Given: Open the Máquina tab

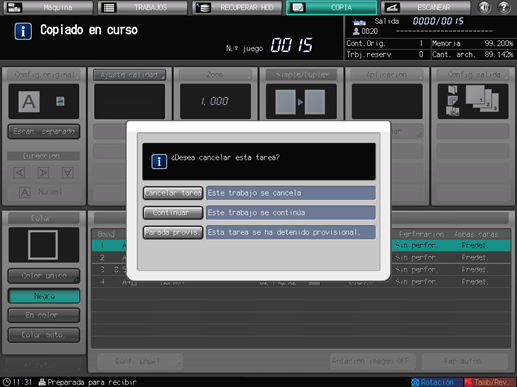Looking at the screenshot, I should 48,7.
